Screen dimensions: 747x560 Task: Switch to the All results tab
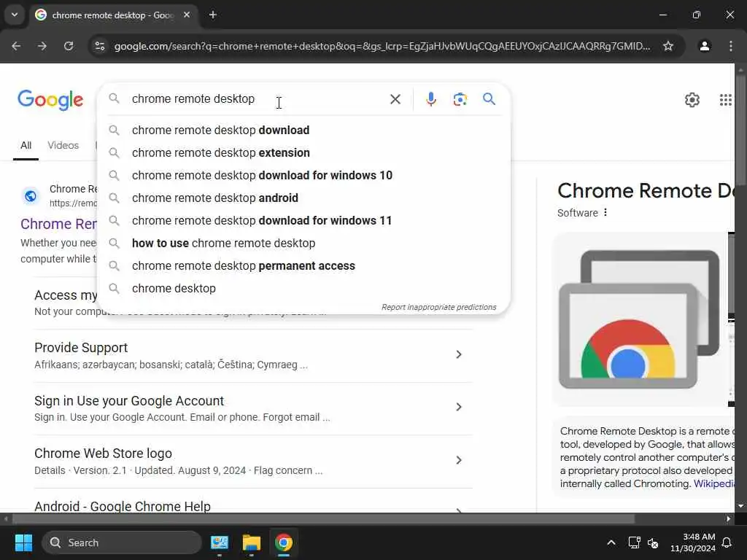point(26,145)
